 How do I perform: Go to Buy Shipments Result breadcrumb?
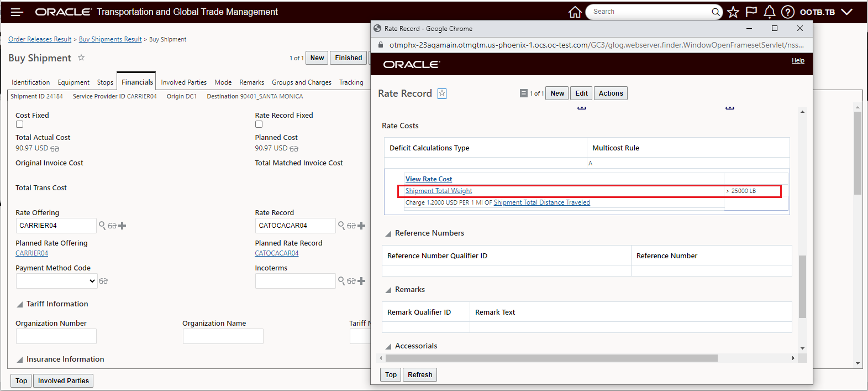111,39
